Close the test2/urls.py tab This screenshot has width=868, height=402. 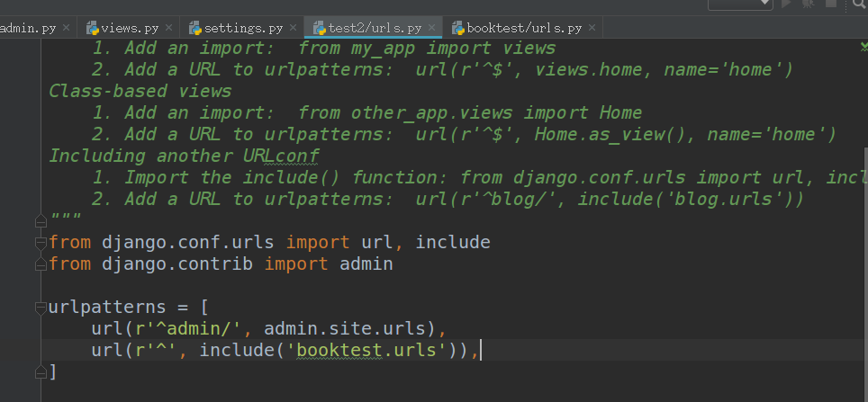pos(432,27)
